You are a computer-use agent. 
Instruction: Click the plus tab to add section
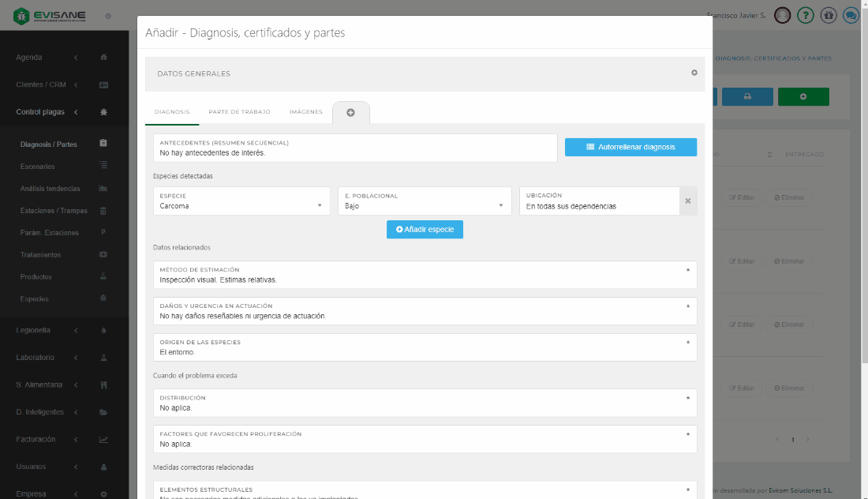click(x=350, y=113)
